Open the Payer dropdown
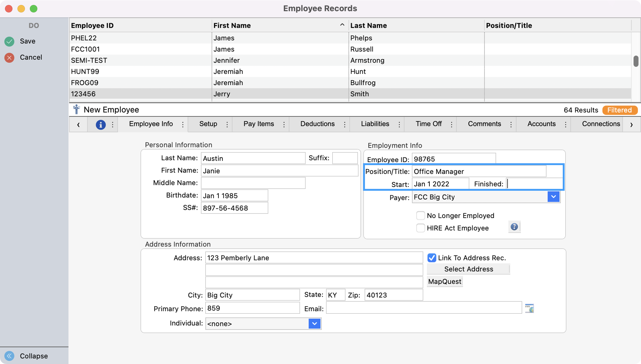Screen dimensions: 641x364 tap(553, 197)
